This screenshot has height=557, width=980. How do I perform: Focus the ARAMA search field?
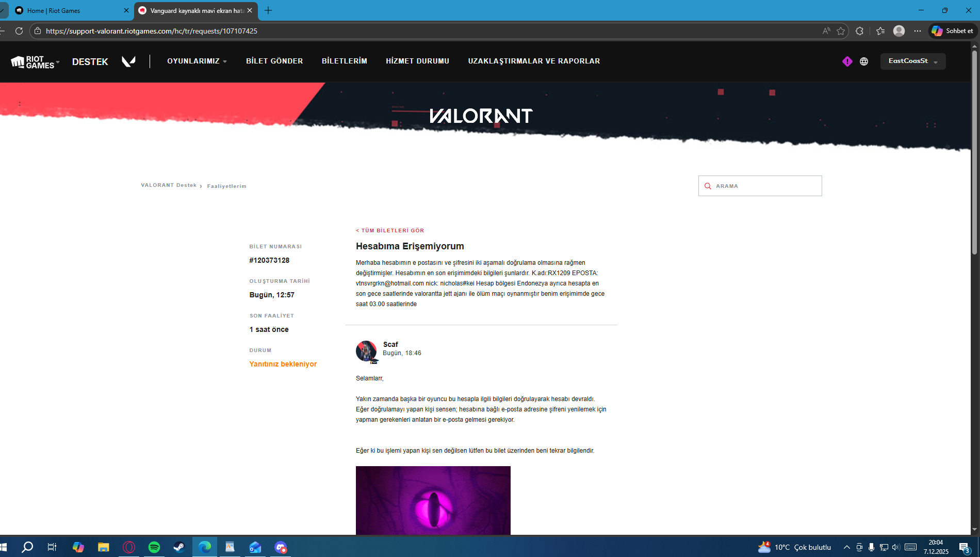pyautogui.click(x=760, y=186)
